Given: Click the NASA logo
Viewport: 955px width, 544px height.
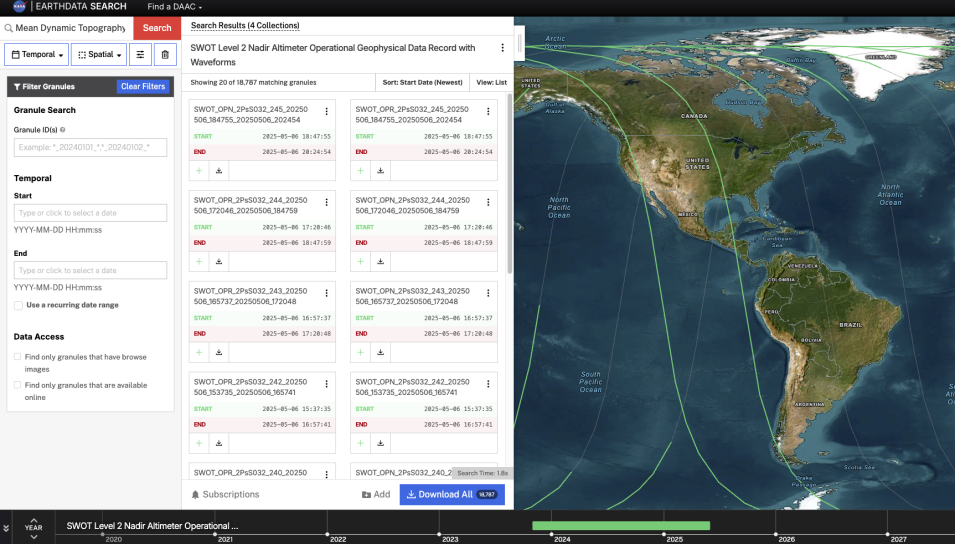Looking at the screenshot, I should pos(19,7).
